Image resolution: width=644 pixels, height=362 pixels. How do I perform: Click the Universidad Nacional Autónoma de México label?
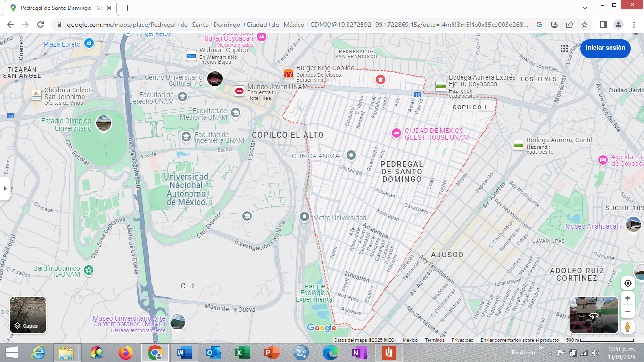[186, 189]
